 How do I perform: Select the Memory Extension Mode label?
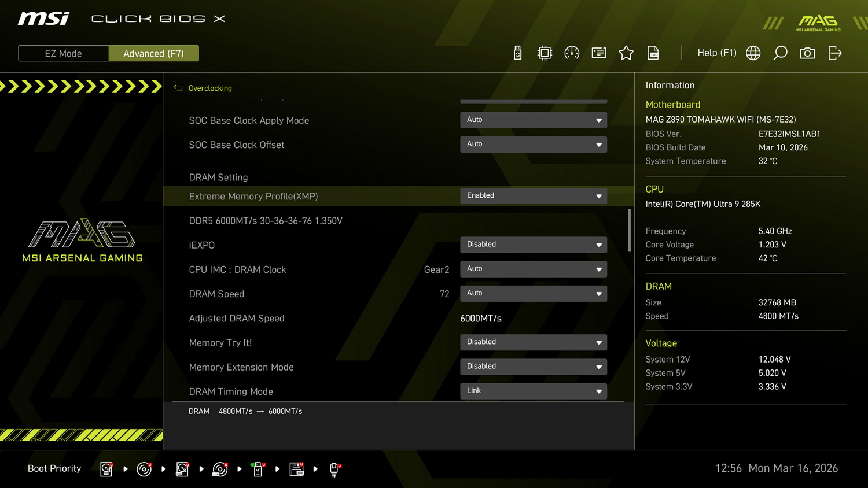(x=241, y=367)
